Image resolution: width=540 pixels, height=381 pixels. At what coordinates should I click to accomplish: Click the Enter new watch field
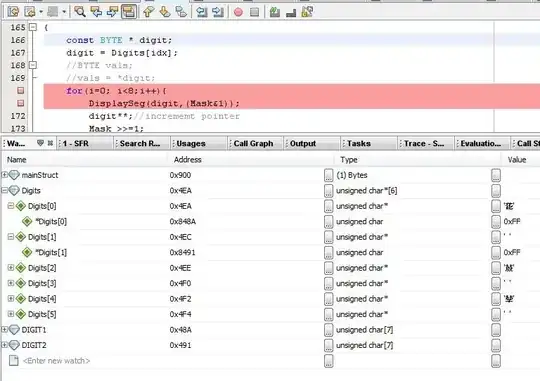coord(56,361)
